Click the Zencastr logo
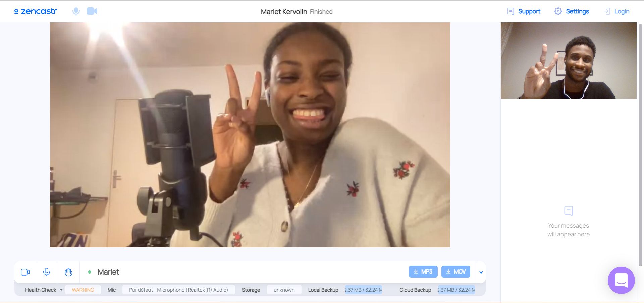 [x=36, y=11]
